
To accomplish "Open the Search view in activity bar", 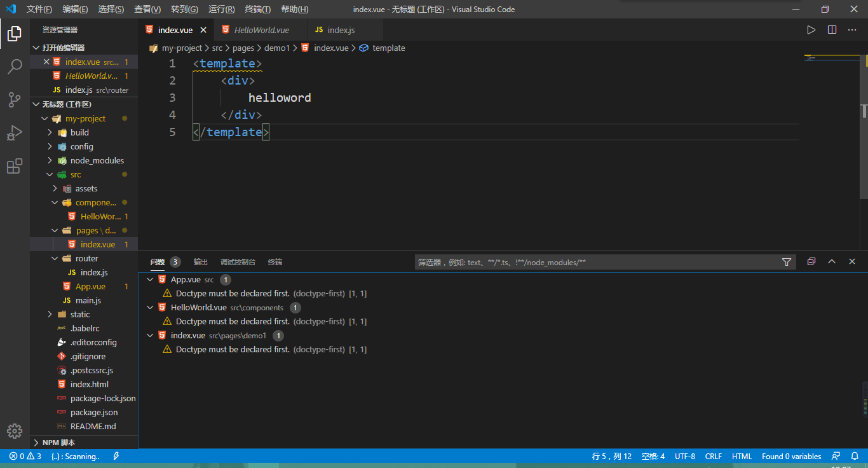I will pyautogui.click(x=15, y=67).
